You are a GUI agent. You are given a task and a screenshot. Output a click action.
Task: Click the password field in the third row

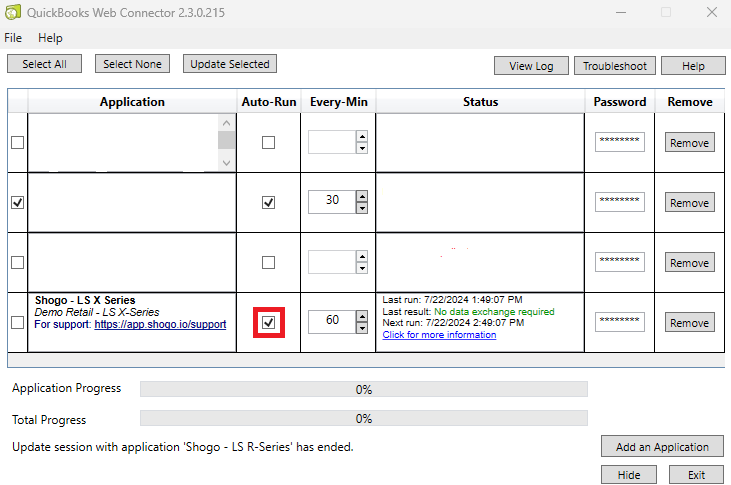pyautogui.click(x=620, y=263)
